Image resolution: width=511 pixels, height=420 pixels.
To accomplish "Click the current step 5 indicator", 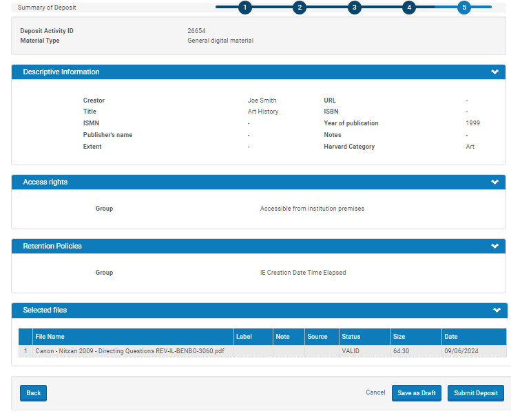I will [x=464, y=8].
